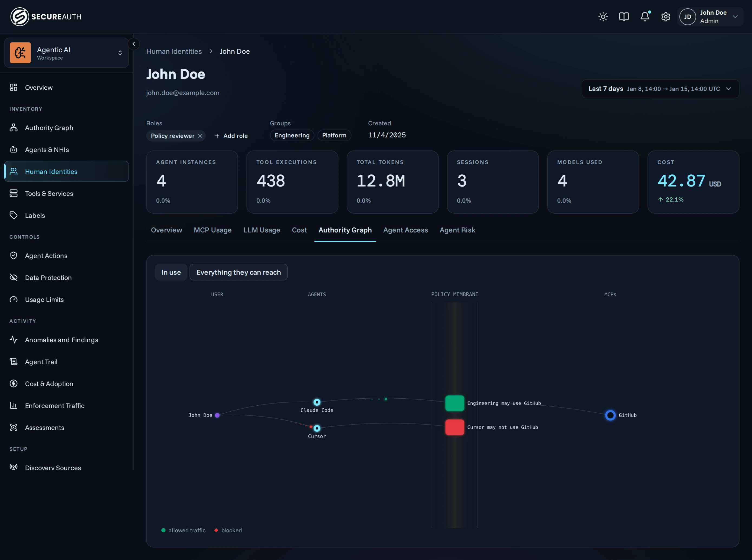Click the Labels tag icon

click(14, 216)
